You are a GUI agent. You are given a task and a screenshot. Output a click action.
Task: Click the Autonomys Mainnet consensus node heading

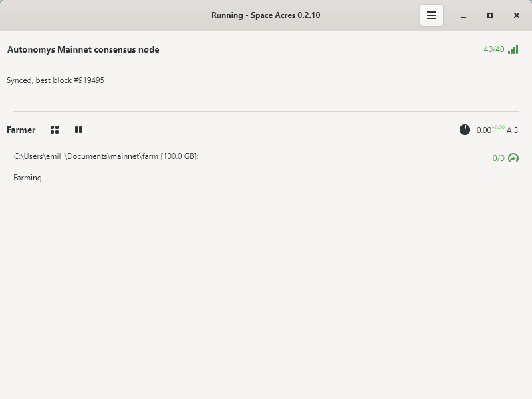pyautogui.click(x=83, y=49)
